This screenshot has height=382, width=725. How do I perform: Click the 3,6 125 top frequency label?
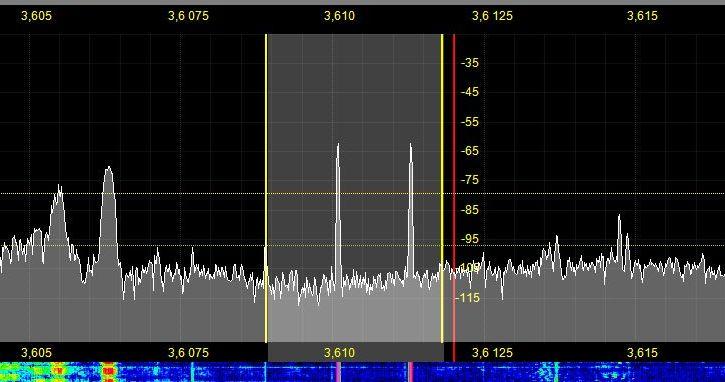click(492, 16)
